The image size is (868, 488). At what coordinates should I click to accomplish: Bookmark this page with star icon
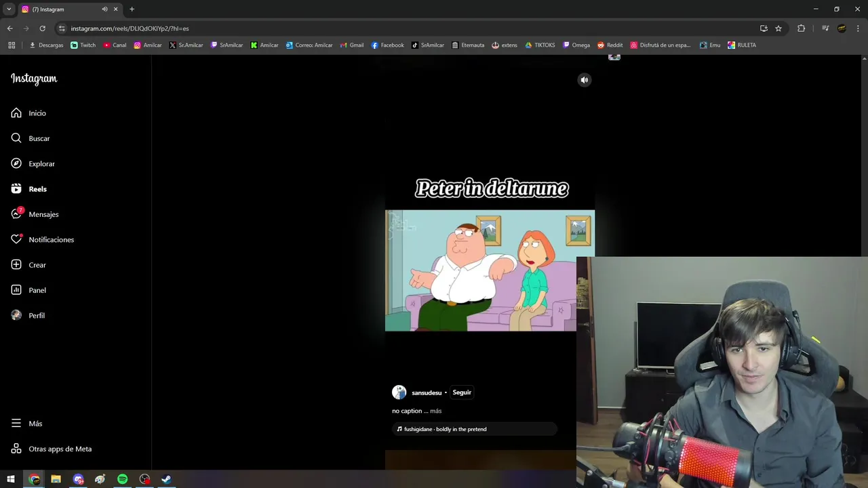(x=778, y=28)
